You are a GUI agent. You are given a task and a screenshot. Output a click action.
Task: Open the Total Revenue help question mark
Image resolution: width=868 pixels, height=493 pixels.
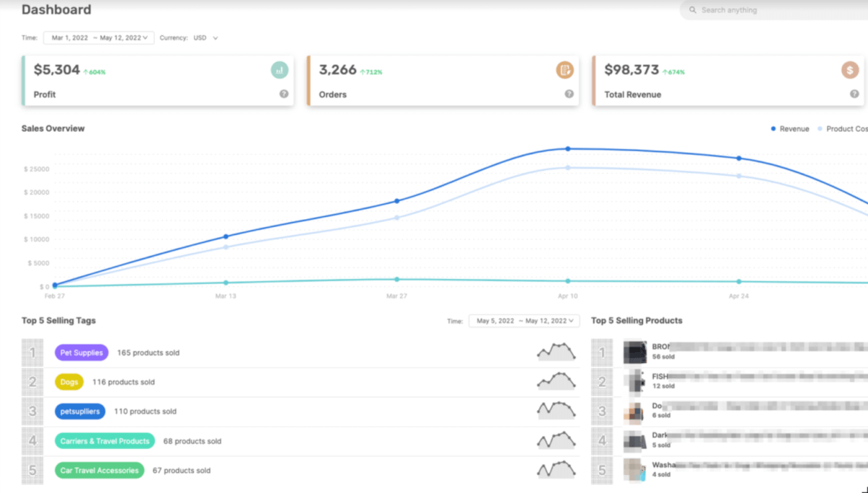coord(854,94)
